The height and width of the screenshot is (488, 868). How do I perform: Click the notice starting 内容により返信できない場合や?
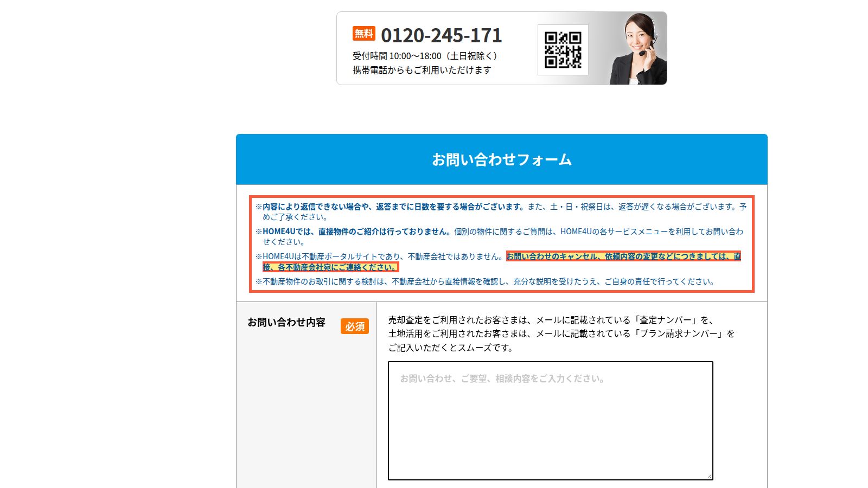(501, 211)
